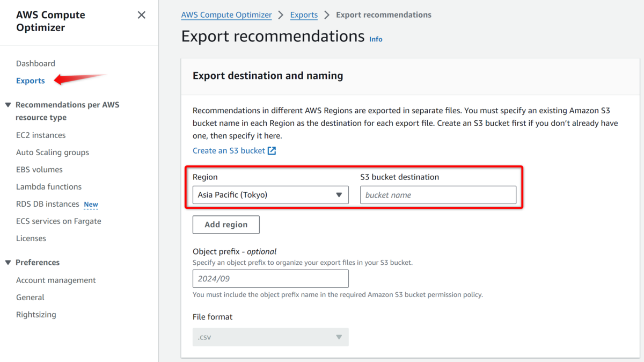Image resolution: width=644 pixels, height=362 pixels.
Task: Close the AWS Compute Optimizer side panel
Action: (x=142, y=15)
